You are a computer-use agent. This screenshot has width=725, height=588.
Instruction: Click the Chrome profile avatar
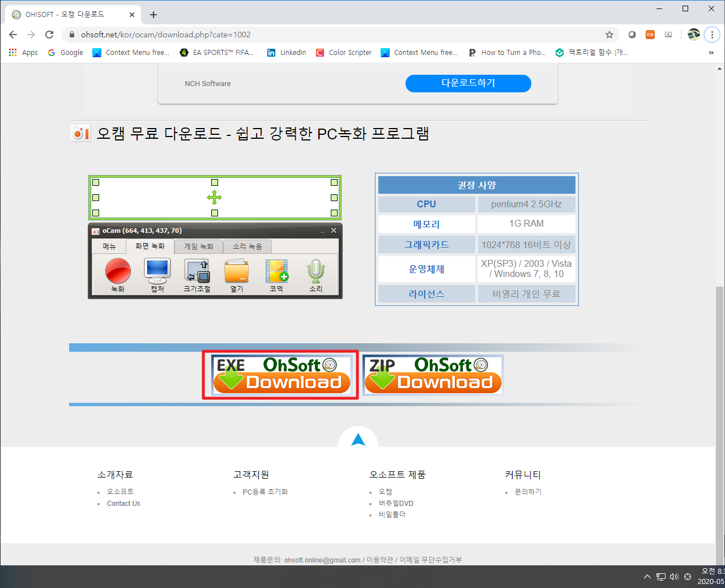tap(694, 35)
